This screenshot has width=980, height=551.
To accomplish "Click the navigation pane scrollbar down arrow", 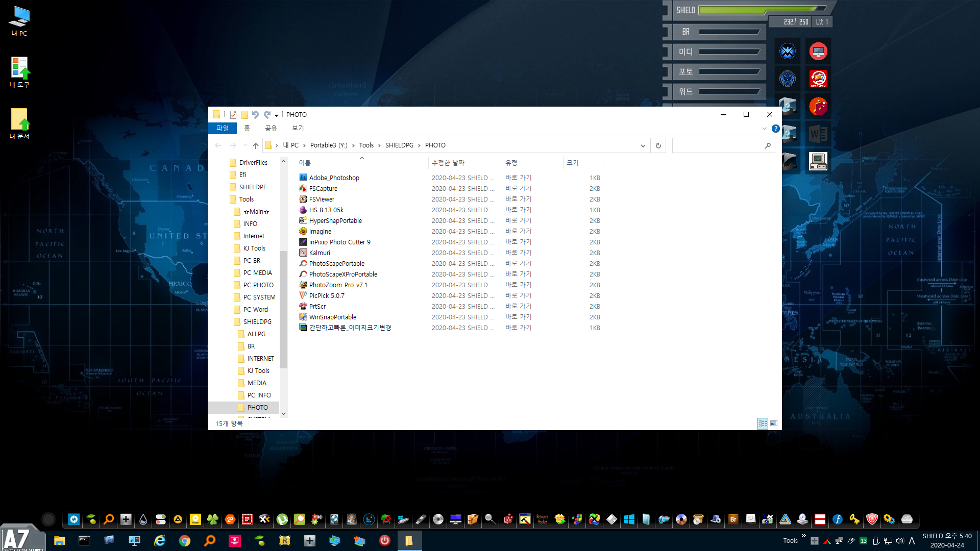I will point(283,414).
